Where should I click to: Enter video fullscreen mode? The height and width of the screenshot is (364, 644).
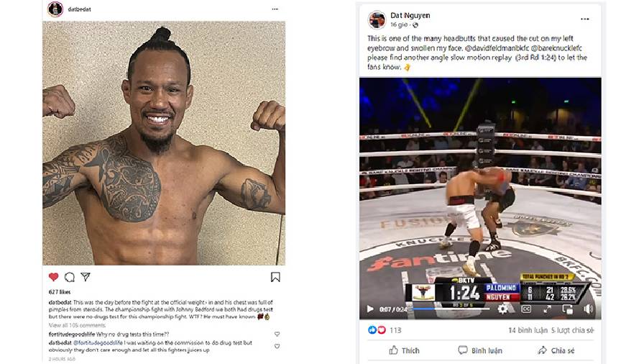click(547, 309)
